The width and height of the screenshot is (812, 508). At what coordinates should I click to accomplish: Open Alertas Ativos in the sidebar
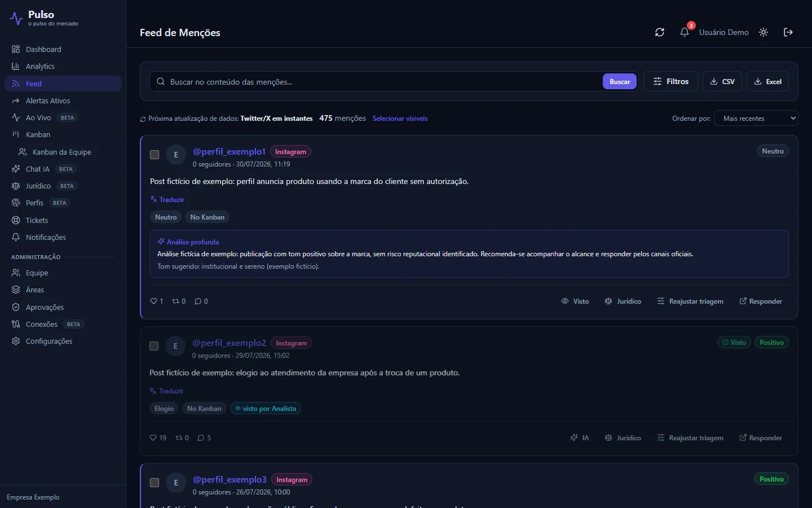pyautogui.click(x=63, y=100)
